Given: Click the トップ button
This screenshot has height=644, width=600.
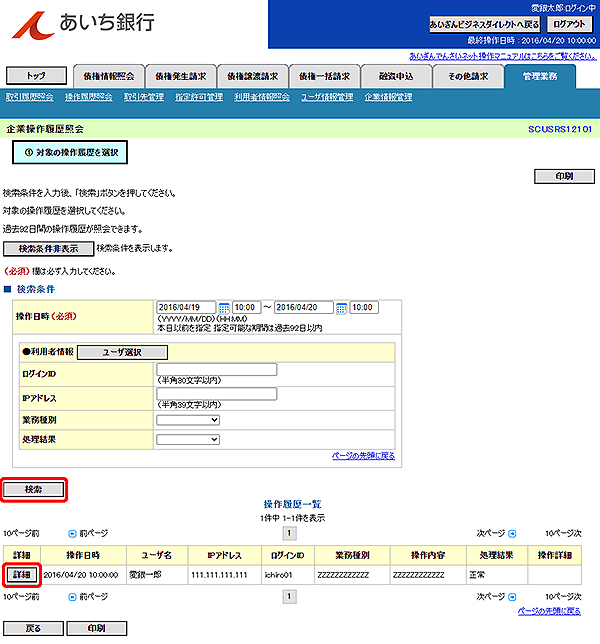Looking at the screenshot, I should tap(37, 76).
